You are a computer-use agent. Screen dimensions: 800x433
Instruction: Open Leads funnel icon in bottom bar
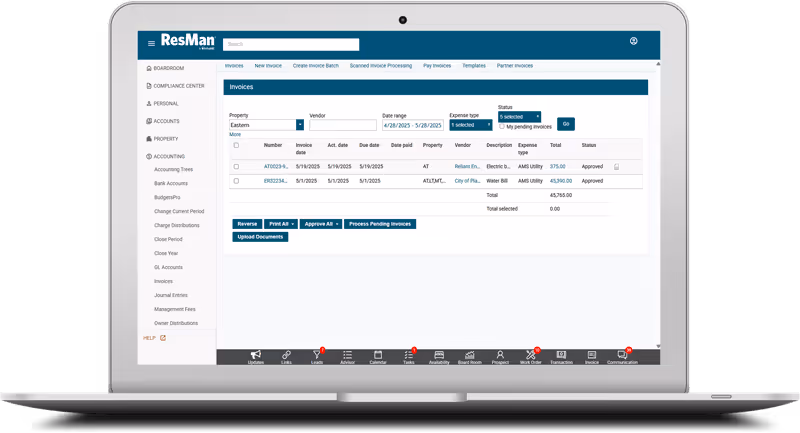tap(317, 356)
